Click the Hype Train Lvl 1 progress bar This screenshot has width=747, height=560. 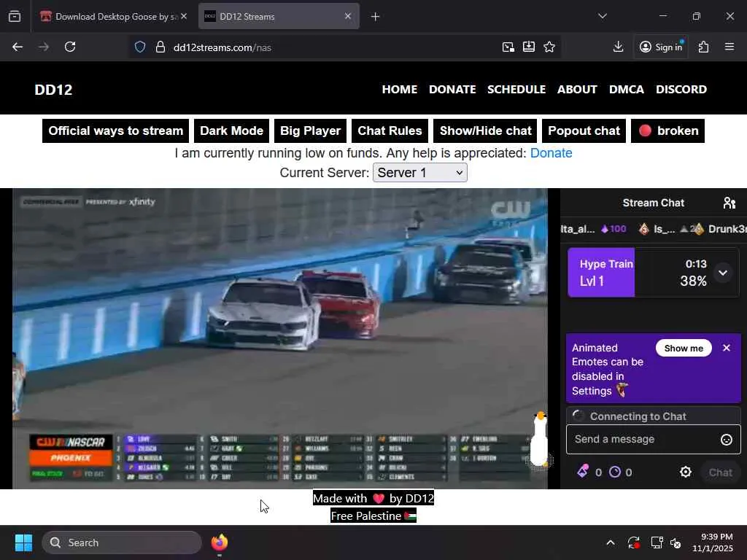coord(653,273)
